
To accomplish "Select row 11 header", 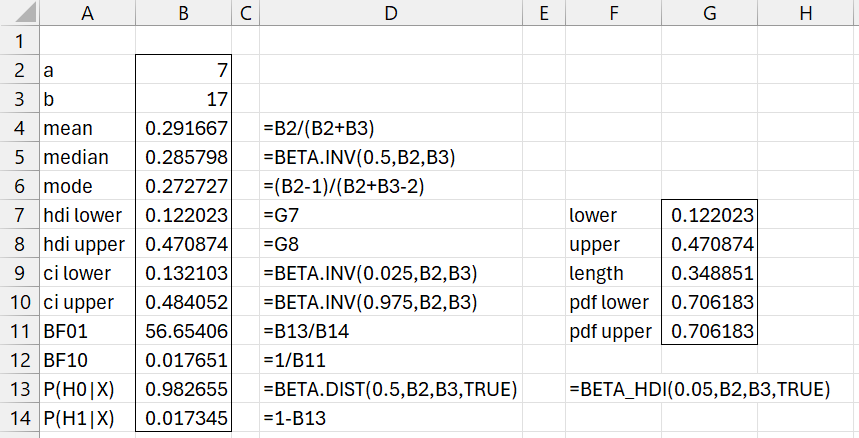I will (x=20, y=331).
